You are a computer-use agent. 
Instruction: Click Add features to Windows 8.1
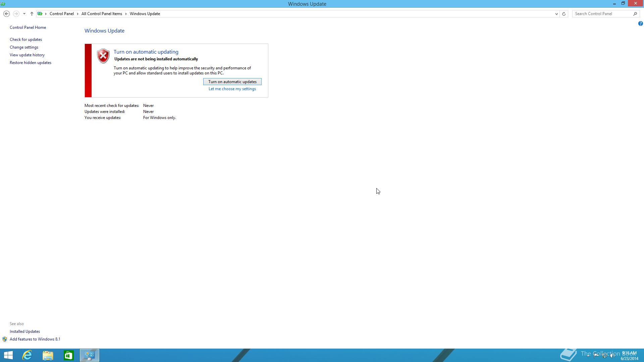coord(35,339)
